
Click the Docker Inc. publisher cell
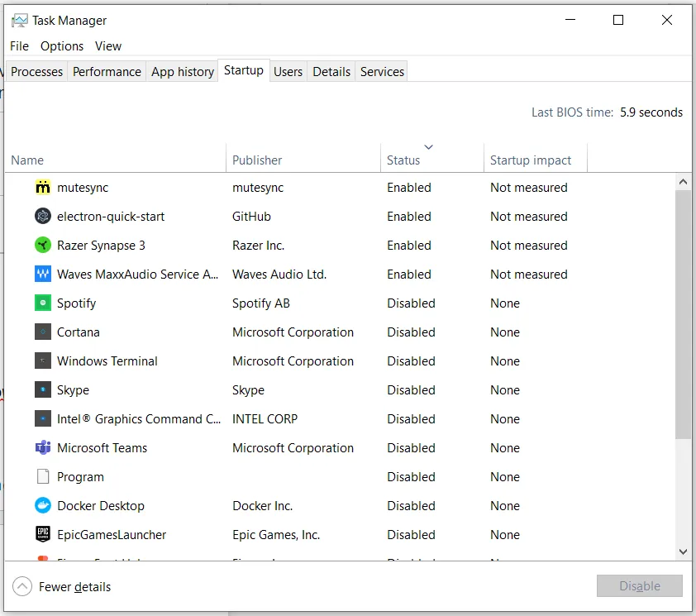tap(262, 505)
